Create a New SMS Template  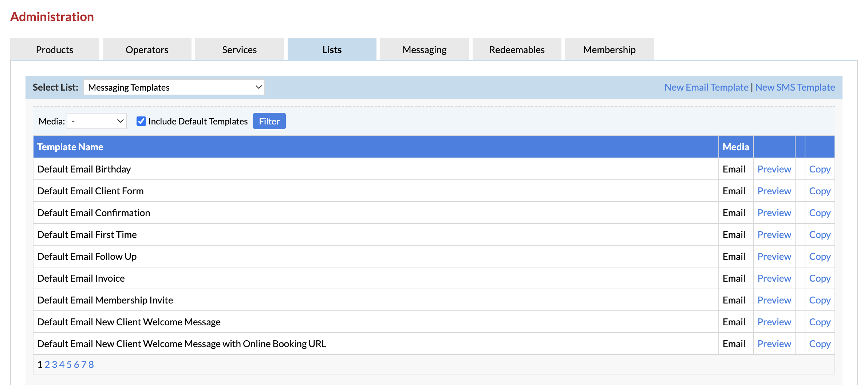pyautogui.click(x=795, y=87)
